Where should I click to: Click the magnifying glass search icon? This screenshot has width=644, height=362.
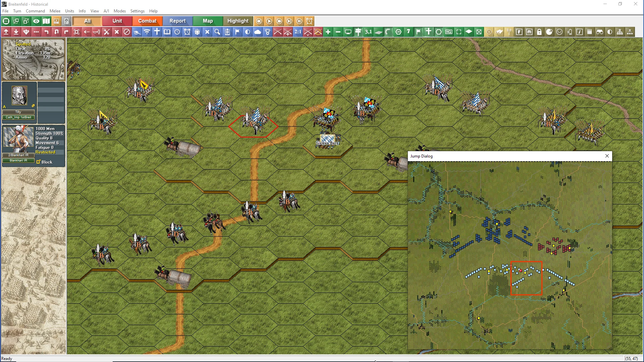(x=217, y=32)
